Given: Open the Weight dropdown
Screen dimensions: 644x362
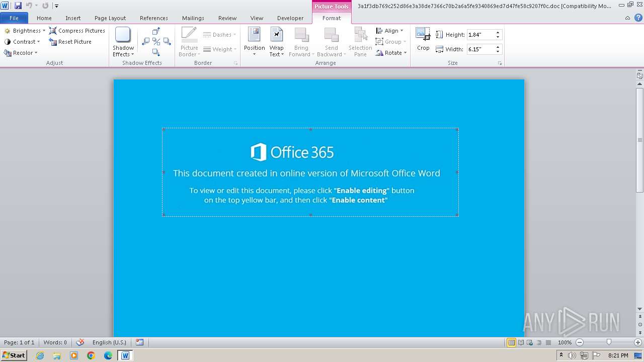Looking at the screenshot, I should point(220,49).
